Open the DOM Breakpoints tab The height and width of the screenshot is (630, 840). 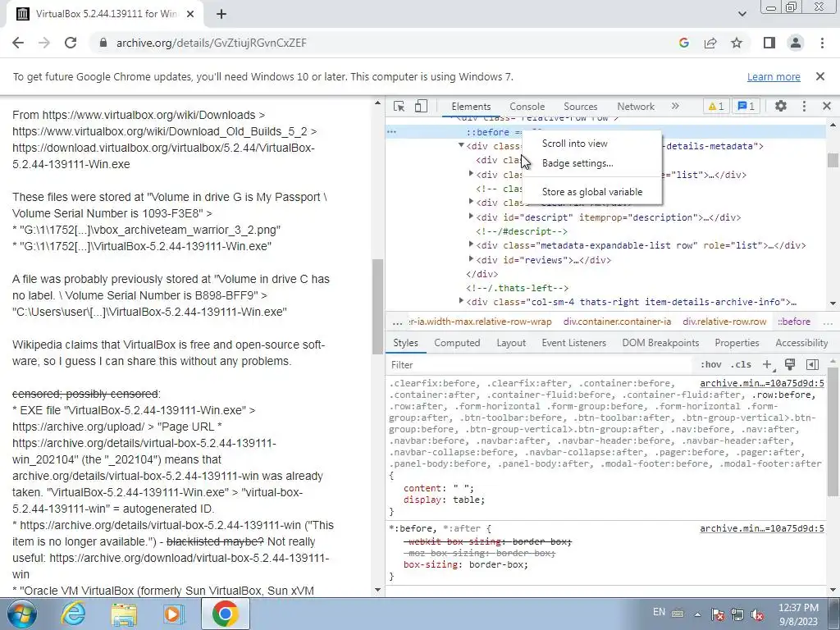click(x=660, y=343)
